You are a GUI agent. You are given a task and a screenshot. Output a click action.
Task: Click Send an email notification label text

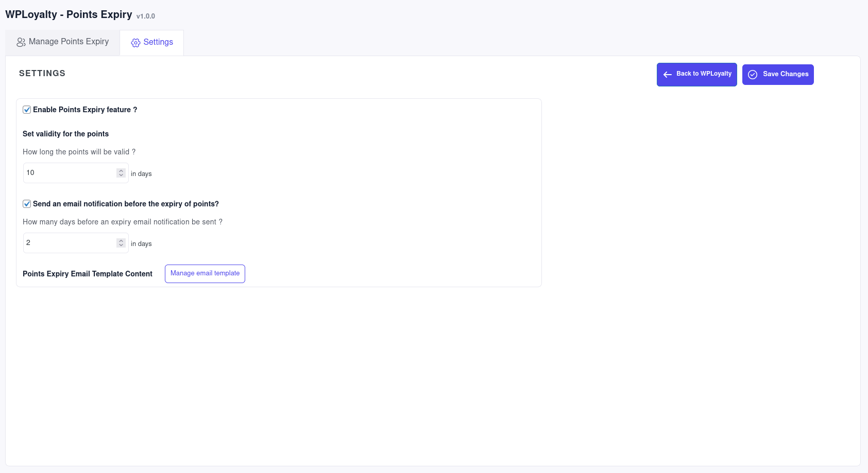point(126,204)
